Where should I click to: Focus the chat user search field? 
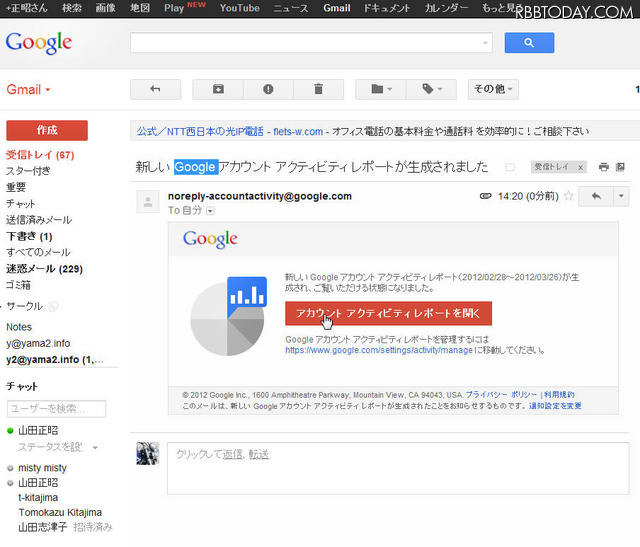click(x=56, y=409)
